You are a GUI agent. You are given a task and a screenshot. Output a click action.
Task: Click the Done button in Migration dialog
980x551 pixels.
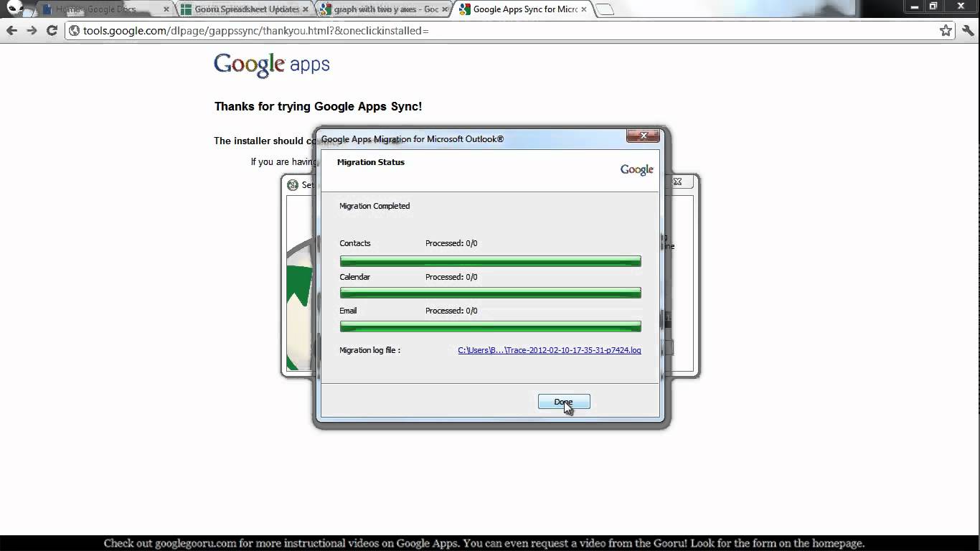tap(564, 402)
